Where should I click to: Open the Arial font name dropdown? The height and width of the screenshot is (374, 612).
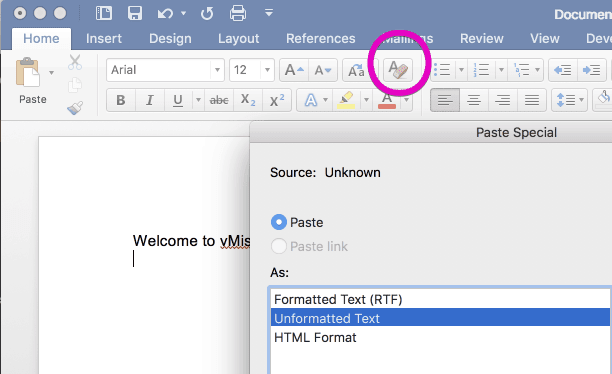(217, 70)
